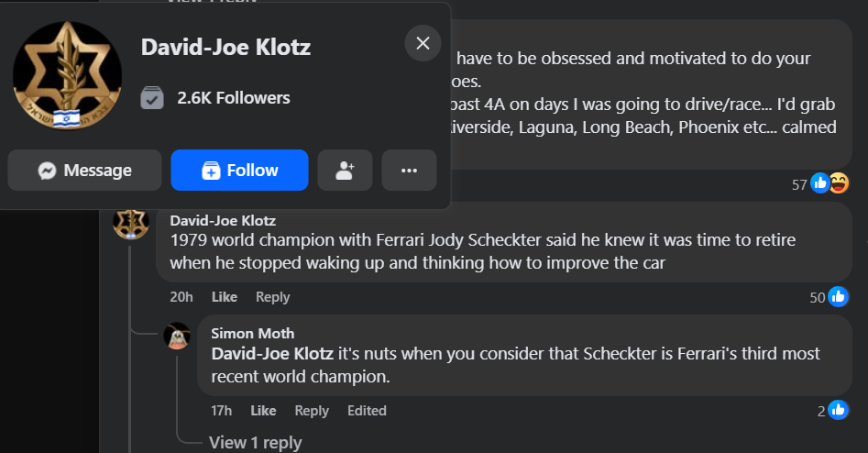Click David-Joe Klotz name in popup header
Screen dimensions: 868x453
click(225, 48)
